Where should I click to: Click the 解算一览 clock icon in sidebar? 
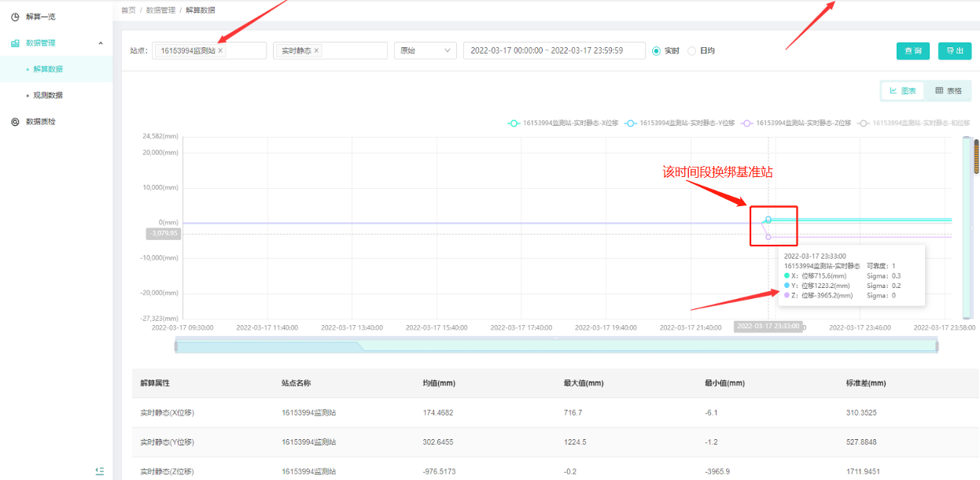(x=15, y=17)
